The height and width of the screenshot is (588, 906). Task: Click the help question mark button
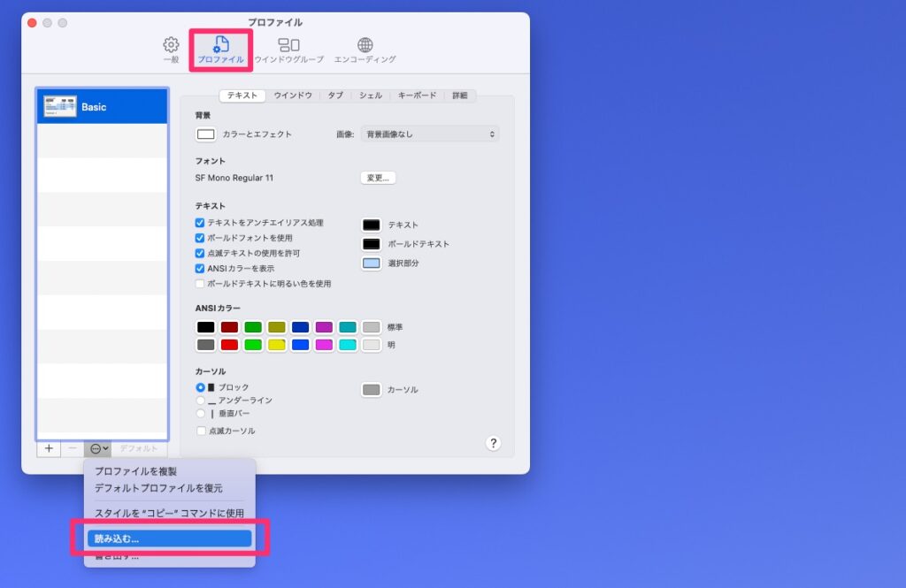494,443
